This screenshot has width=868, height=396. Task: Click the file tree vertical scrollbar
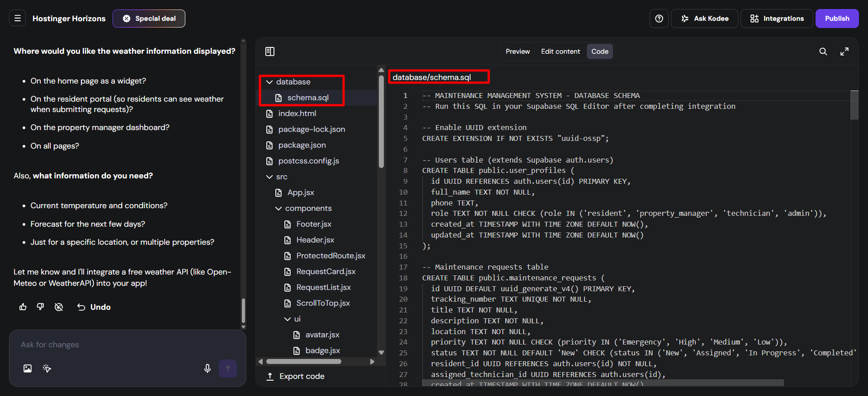(381, 122)
